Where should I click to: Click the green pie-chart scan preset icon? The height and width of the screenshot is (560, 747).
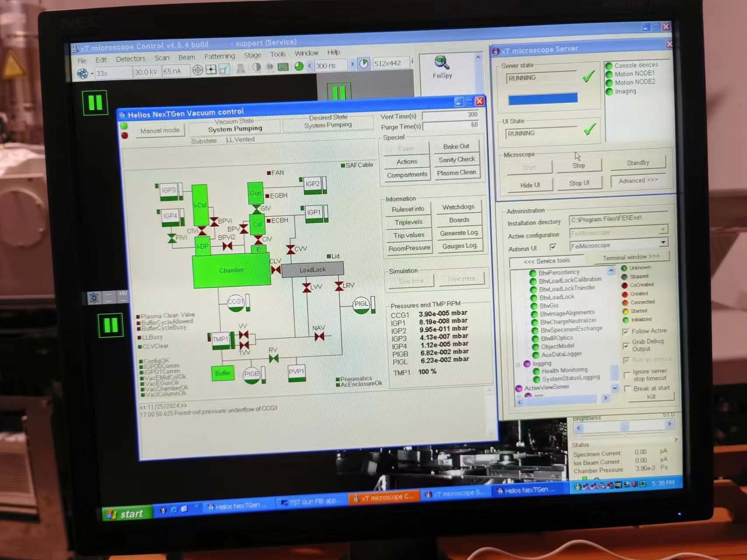click(299, 66)
